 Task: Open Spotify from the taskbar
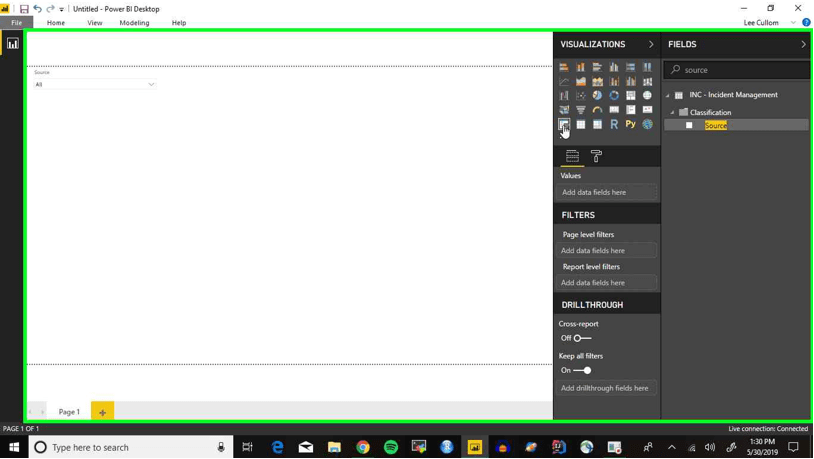click(x=390, y=447)
